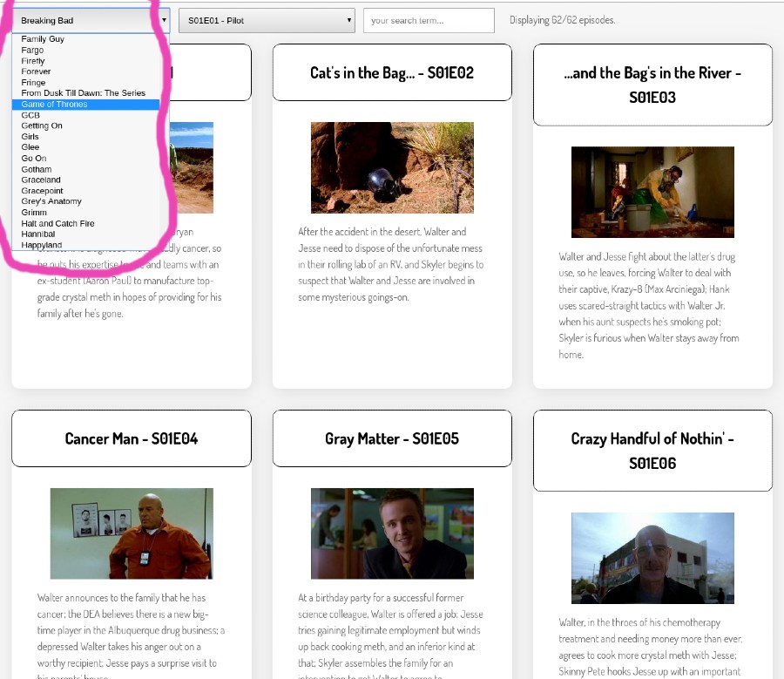Open the "S01E01 - Pilot" episode dropdown
Screen dimensions: 784x679
coord(270,19)
